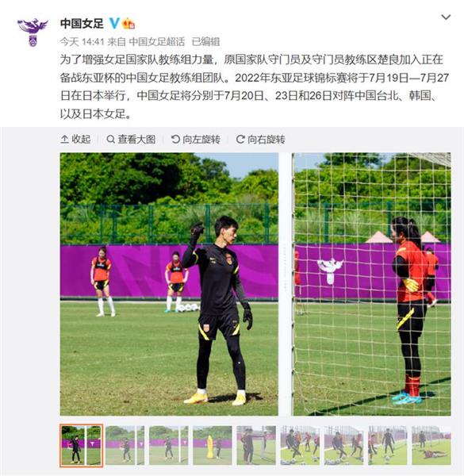Click the 今天 14:41 post timestamp
Viewport: 464px width, 476px height.
click(x=82, y=41)
